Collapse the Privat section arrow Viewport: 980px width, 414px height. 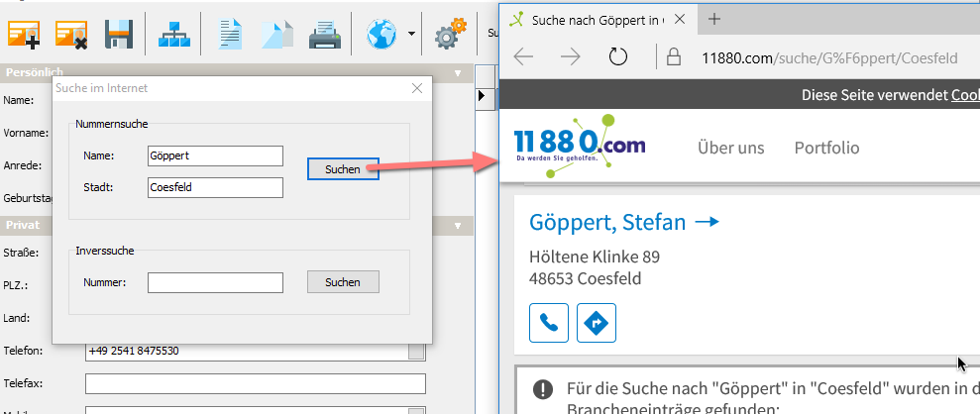click(458, 226)
